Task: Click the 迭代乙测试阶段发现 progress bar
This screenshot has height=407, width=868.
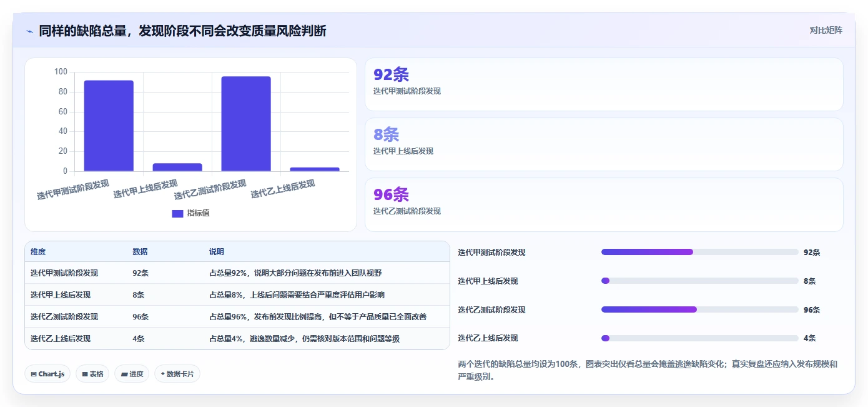Action: [x=699, y=309]
